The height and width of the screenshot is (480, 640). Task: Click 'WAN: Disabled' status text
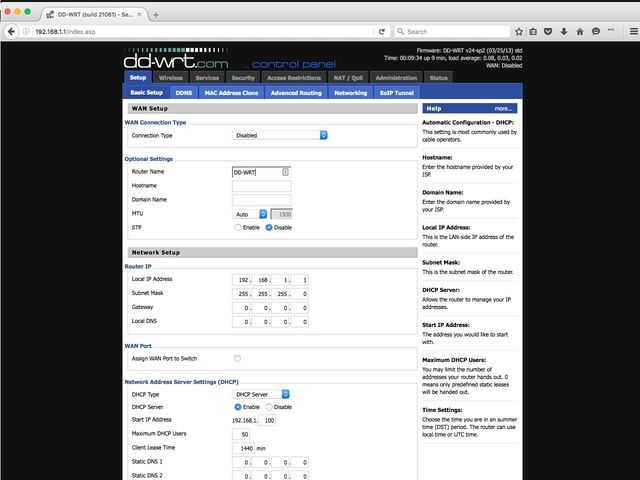pyautogui.click(x=504, y=65)
